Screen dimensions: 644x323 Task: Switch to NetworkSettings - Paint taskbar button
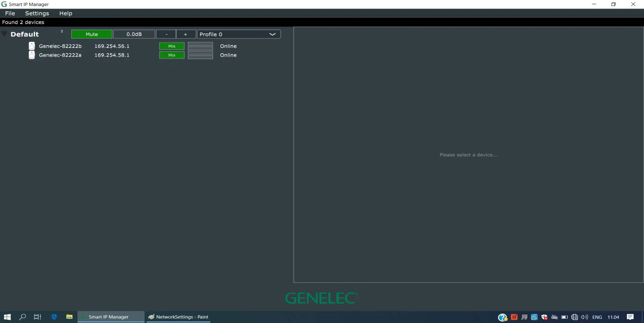coord(179,317)
